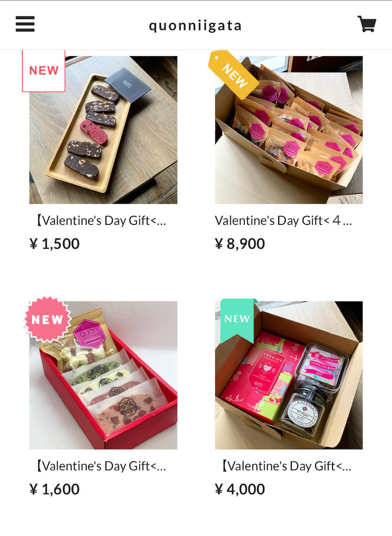
Task: Click the ¥ 4,000 price
Action: coord(240,489)
